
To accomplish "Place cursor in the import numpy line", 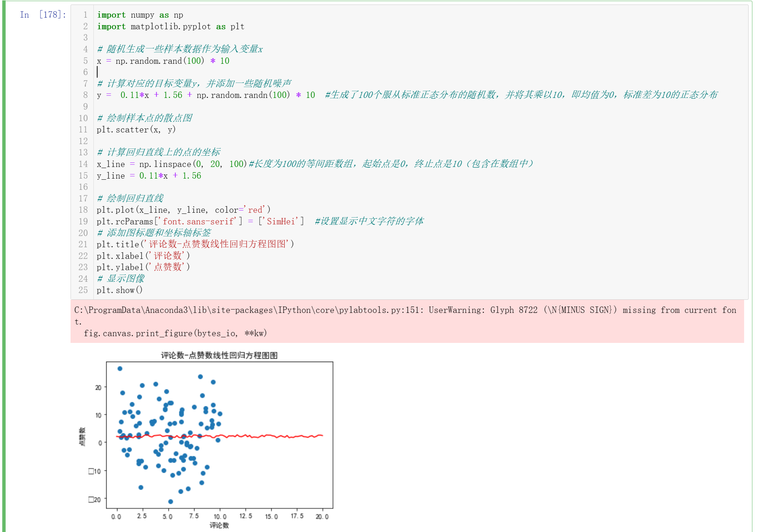I will point(140,15).
